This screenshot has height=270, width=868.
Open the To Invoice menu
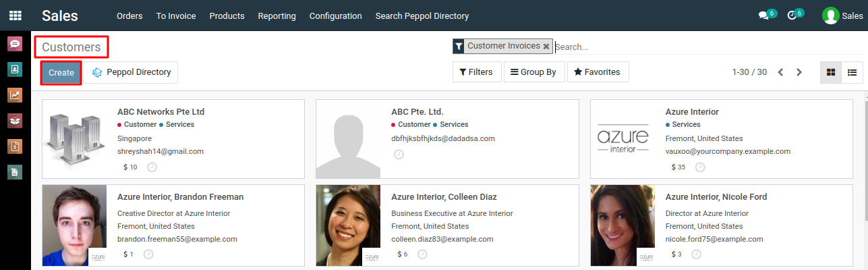[176, 16]
